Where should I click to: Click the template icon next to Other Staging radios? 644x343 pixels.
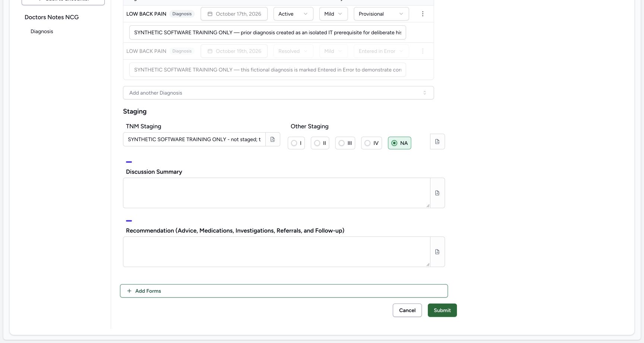click(438, 142)
